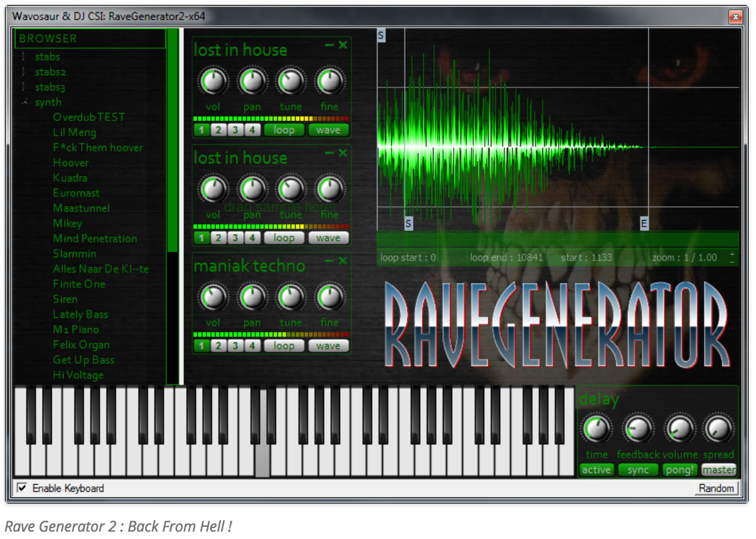Toggle loop on the maniak techno slot
This screenshot has width=756, height=539.
(284, 346)
